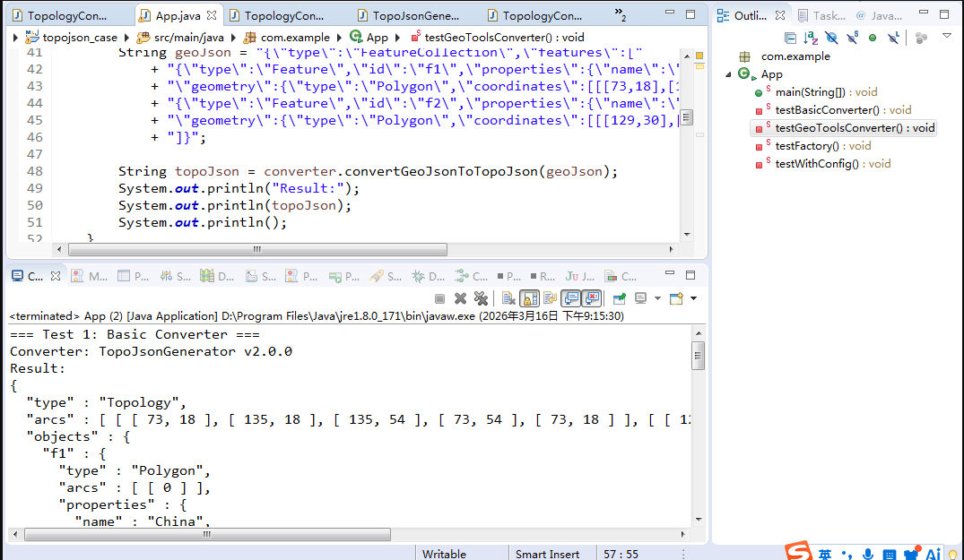Screen dimensions: 964x560
Task: Click src/main/java in the breadcrumb
Action: point(188,38)
